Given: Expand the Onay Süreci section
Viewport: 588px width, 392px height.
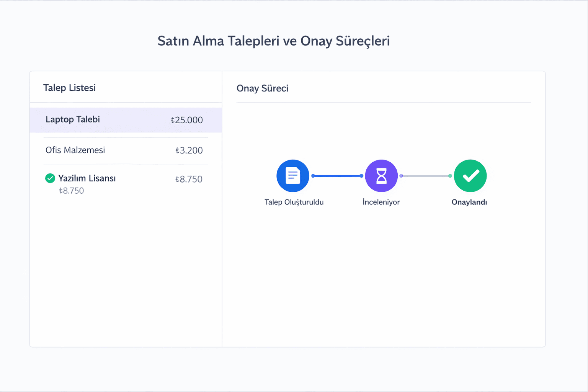Looking at the screenshot, I should [262, 88].
